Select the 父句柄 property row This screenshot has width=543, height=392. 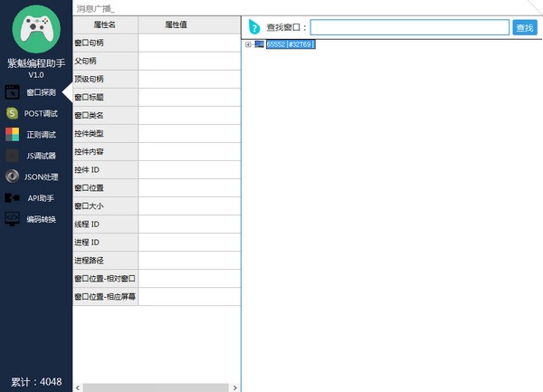coord(157,61)
